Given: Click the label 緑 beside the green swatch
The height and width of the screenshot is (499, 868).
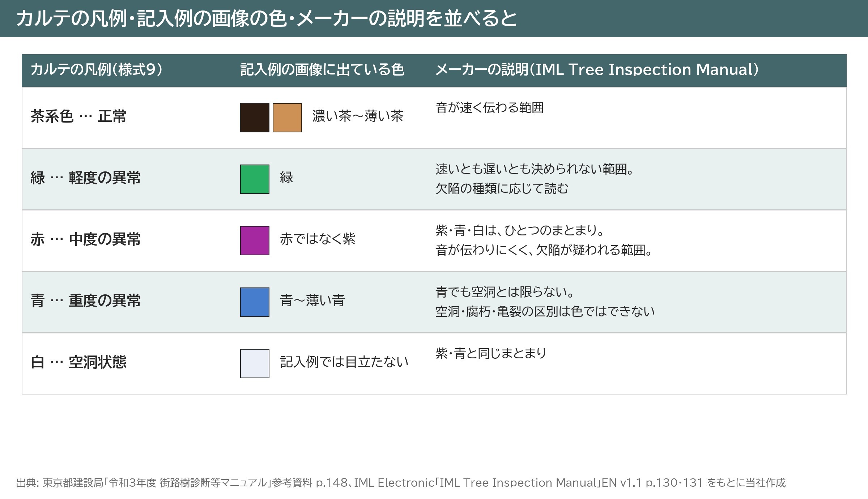Looking at the screenshot, I should 286,178.
